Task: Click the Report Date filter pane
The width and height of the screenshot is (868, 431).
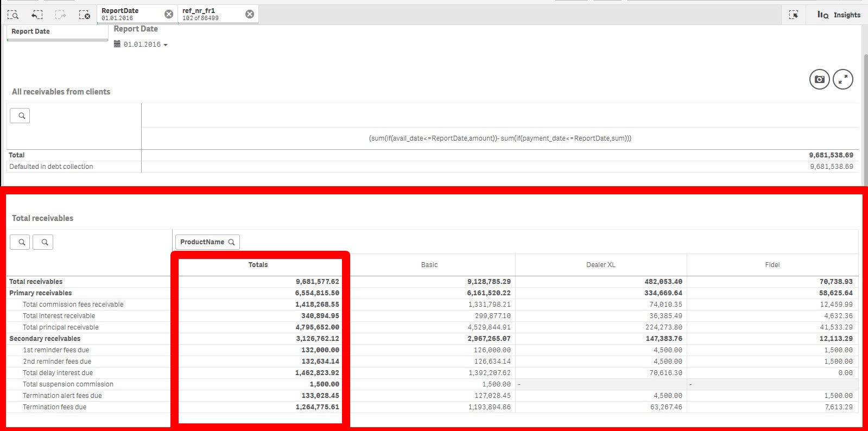Action: click(x=58, y=32)
